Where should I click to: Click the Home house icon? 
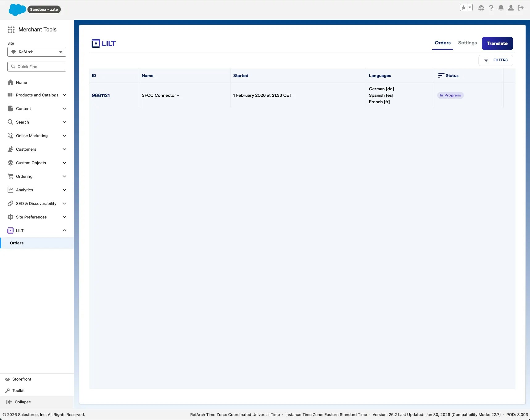10,82
